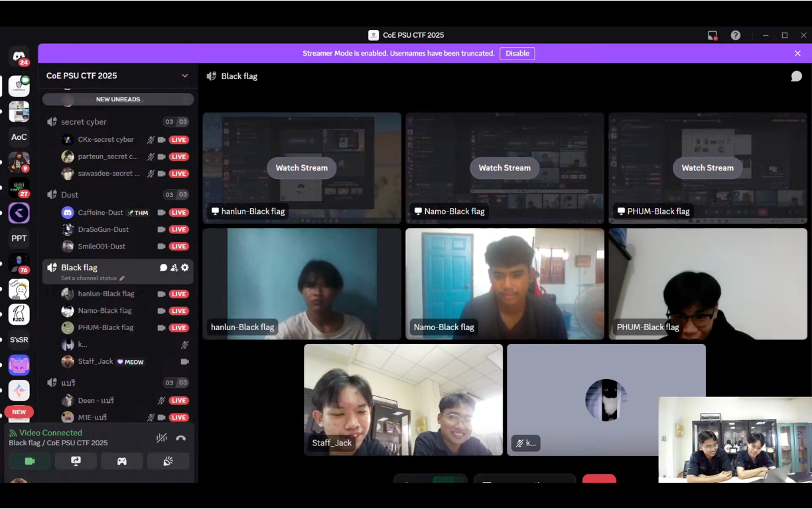The height and width of the screenshot is (509, 812).
Task: Disable Streamer Mode from banner
Action: [x=517, y=53]
